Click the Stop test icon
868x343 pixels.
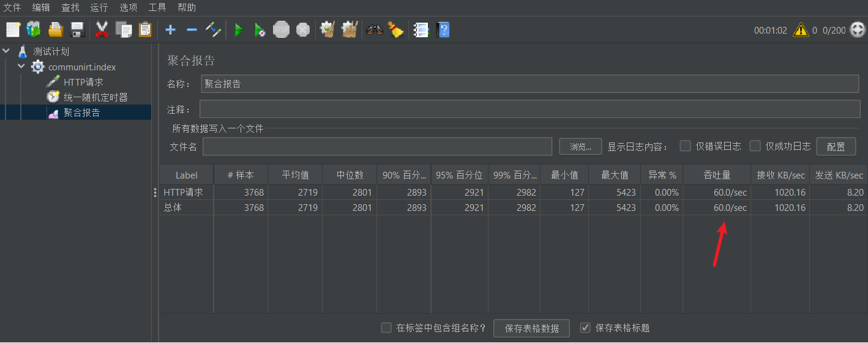[281, 29]
